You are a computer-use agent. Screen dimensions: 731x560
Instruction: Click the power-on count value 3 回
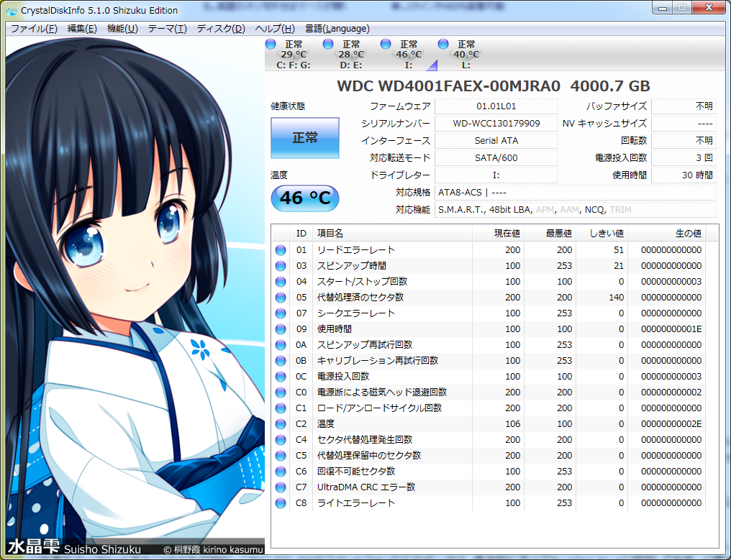click(684, 158)
